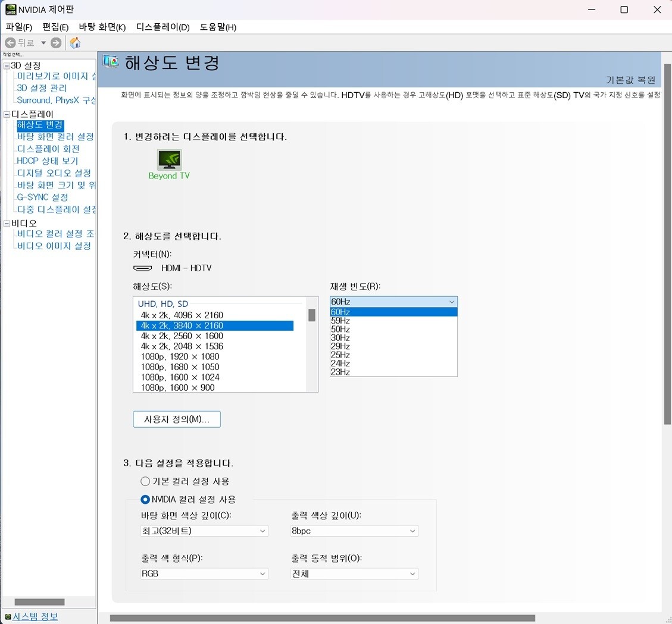Screen dimensions: 672x624
Task: Choose 59Hz in the refresh rate list
Action: coord(393,321)
